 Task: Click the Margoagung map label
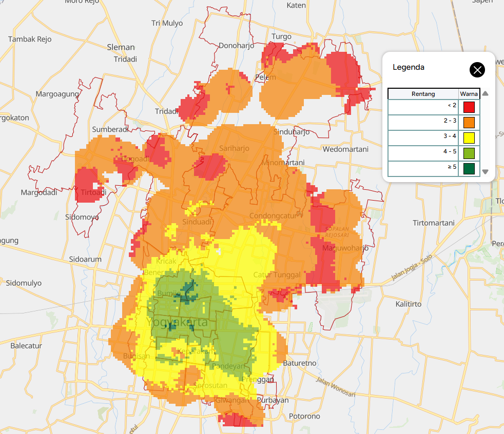57,94
